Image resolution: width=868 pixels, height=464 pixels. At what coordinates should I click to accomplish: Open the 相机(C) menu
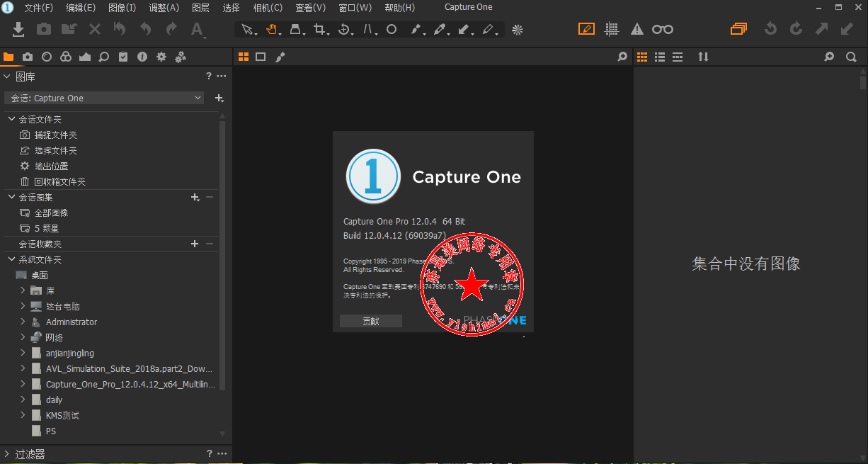pyautogui.click(x=268, y=8)
